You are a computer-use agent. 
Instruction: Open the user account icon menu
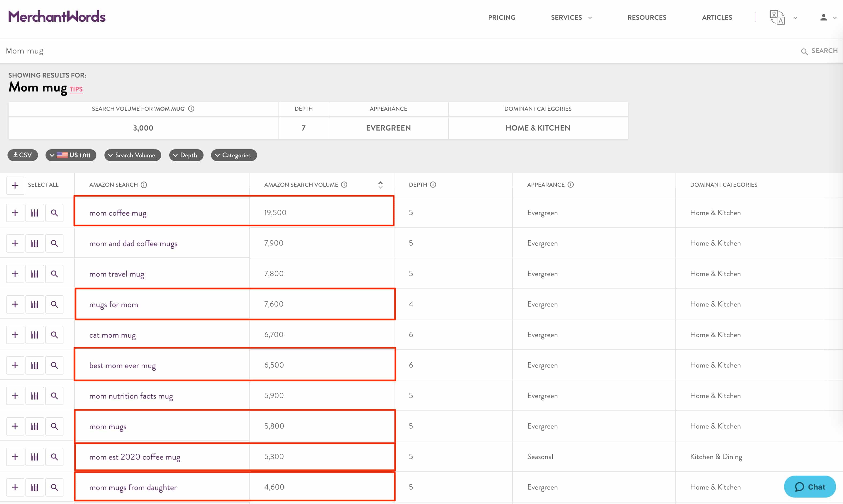click(823, 17)
